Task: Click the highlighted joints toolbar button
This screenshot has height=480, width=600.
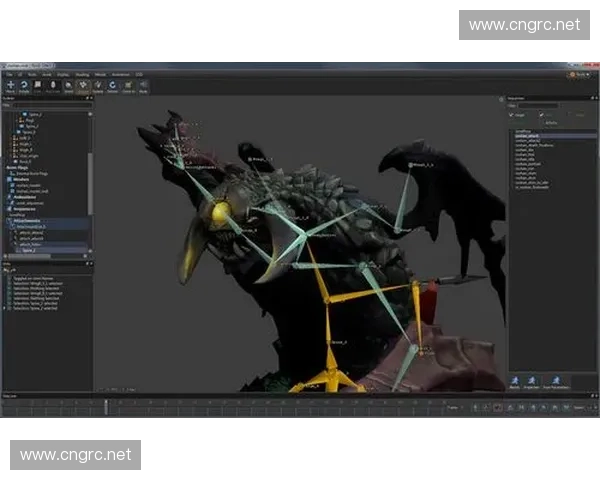Action: tap(83, 87)
